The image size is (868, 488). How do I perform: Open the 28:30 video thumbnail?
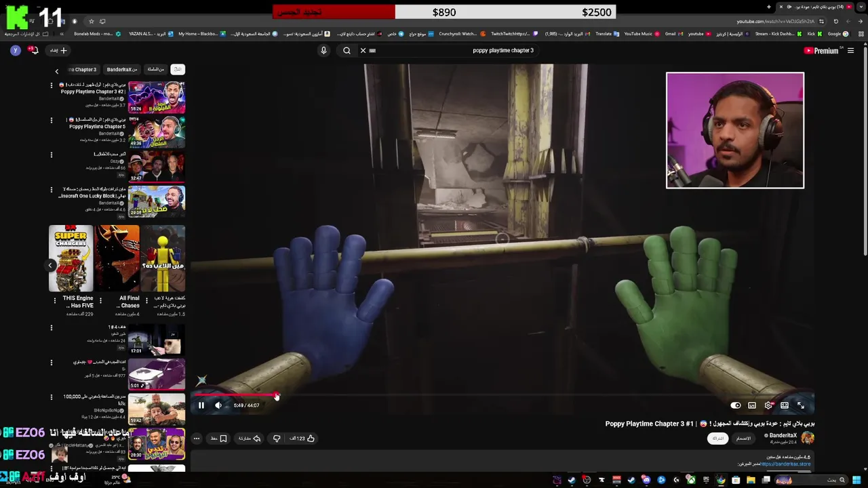pos(157,444)
